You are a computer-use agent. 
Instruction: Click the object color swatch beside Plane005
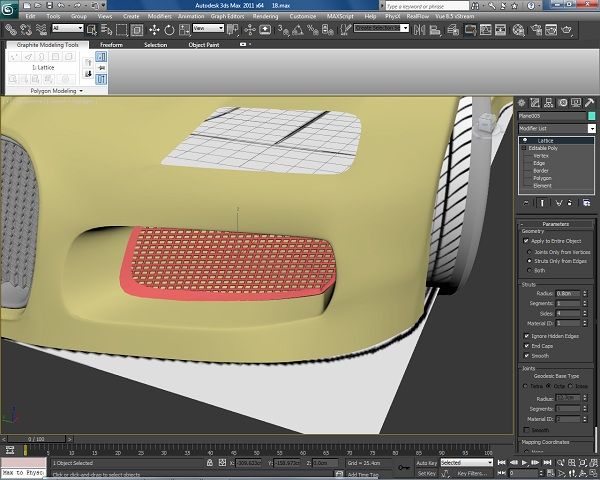(591, 116)
